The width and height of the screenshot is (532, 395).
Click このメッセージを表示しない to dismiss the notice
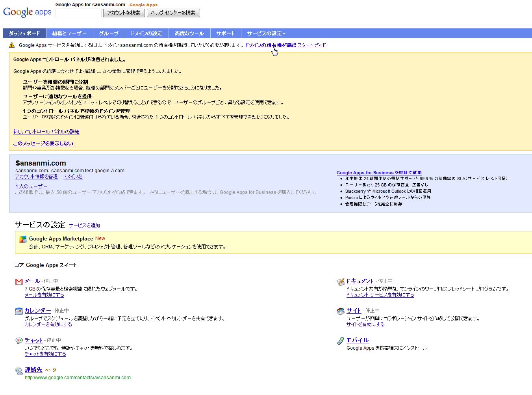coord(43,143)
